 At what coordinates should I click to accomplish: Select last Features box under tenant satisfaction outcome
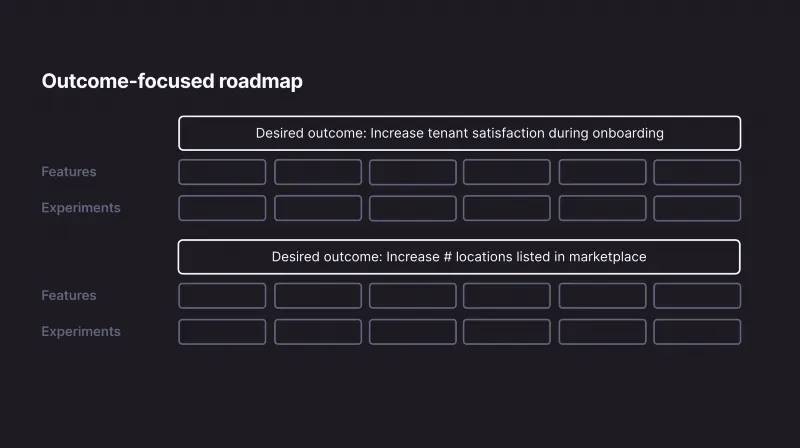697,172
